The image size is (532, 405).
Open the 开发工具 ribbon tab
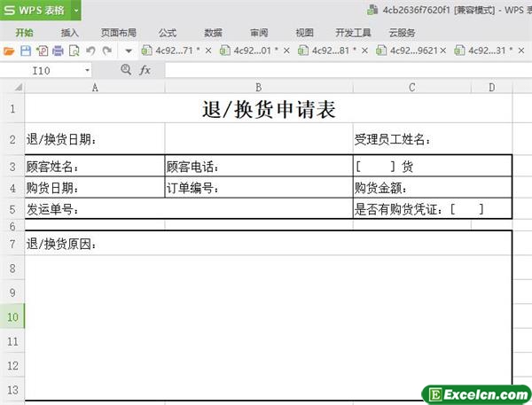click(x=353, y=33)
